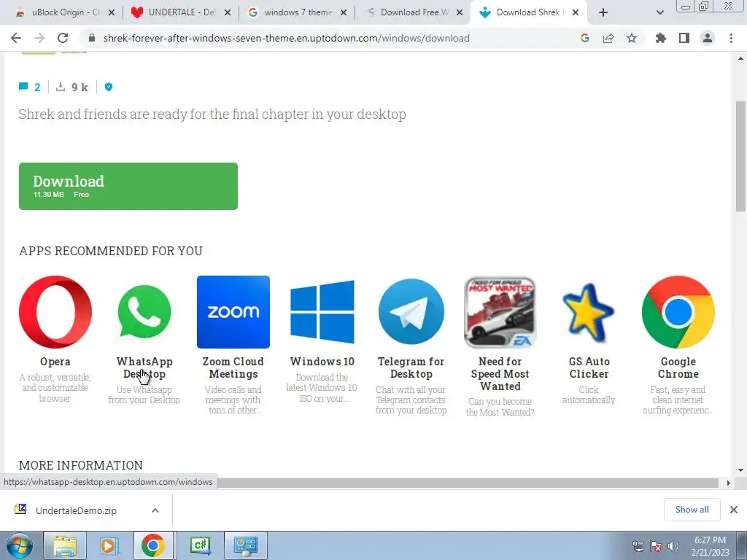
Task: Click the Chrome taskbar icon
Action: (x=153, y=545)
